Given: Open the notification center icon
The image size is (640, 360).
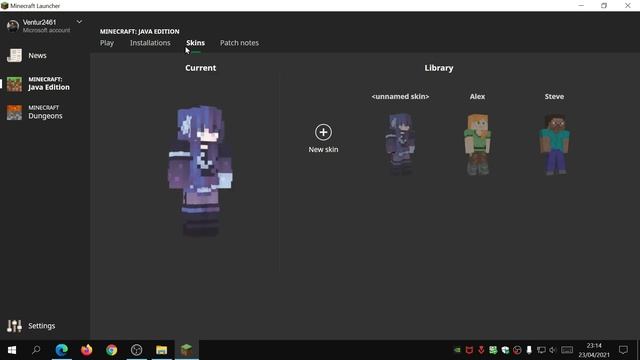Looking at the screenshot, I should (x=623, y=350).
